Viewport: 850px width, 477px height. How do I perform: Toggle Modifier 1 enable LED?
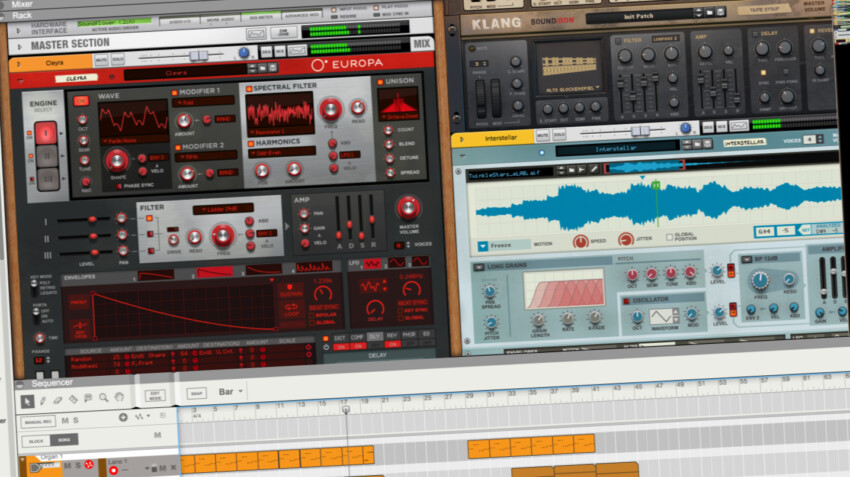[175, 93]
